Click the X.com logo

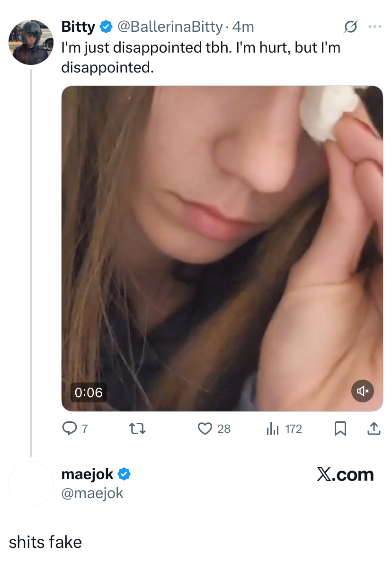(x=345, y=474)
